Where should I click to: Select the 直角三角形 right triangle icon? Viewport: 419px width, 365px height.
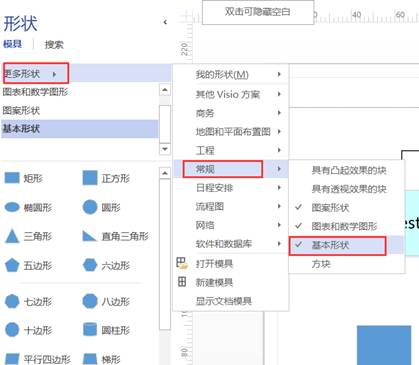(89, 236)
